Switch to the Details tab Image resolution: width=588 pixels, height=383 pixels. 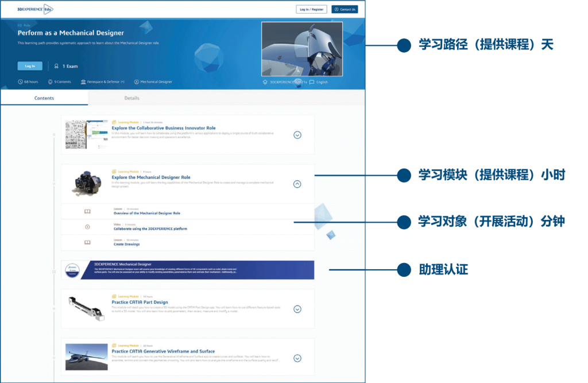tap(132, 98)
